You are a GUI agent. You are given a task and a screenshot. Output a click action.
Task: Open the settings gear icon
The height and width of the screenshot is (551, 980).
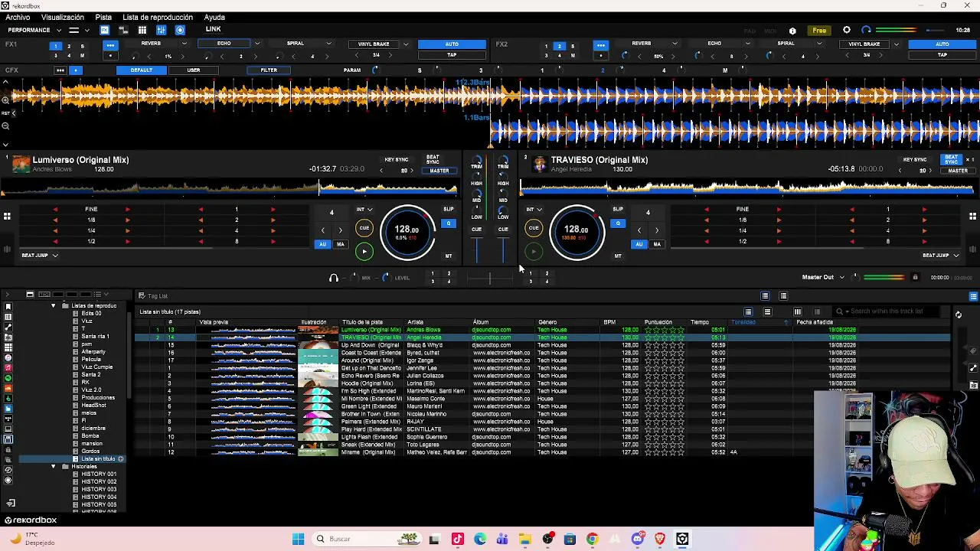(847, 30)
